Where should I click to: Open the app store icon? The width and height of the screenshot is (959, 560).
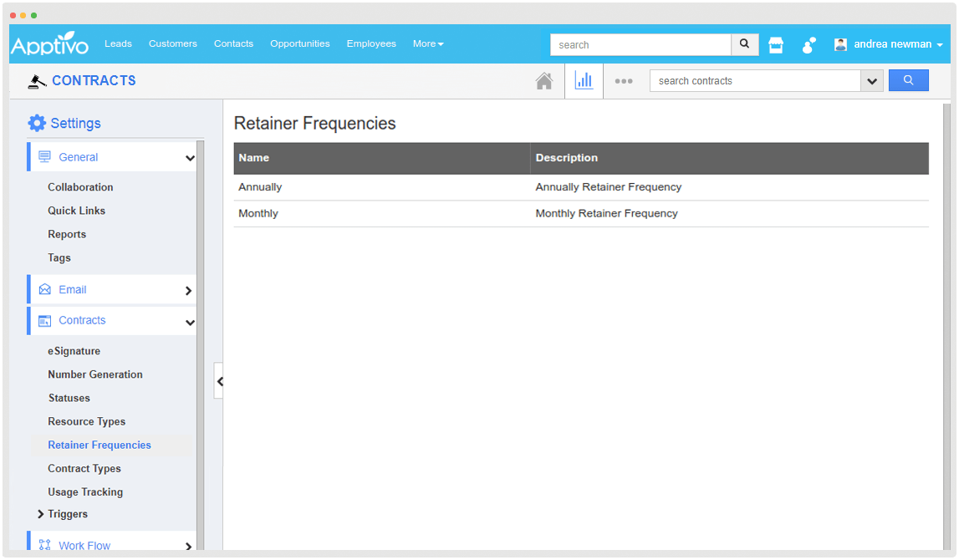tap(776, 45)
